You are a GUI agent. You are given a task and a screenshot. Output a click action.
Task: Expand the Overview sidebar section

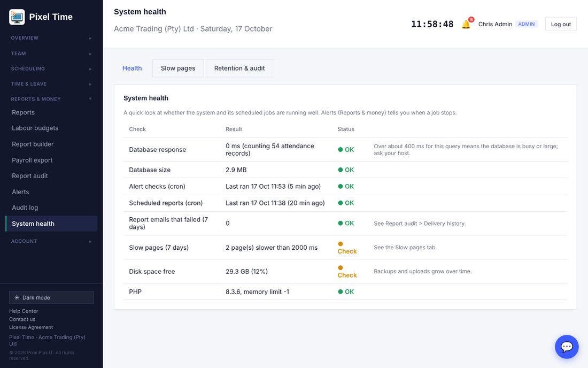pos(51,38)
